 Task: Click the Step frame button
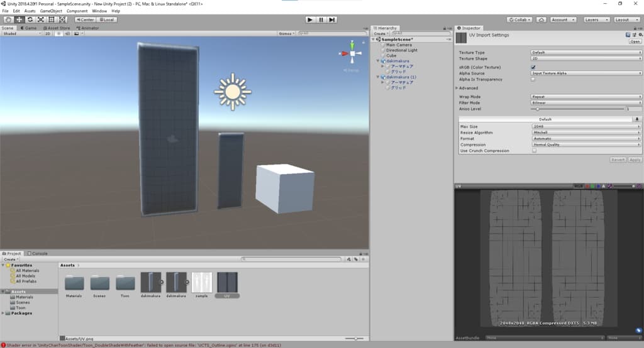pos(331,19)
